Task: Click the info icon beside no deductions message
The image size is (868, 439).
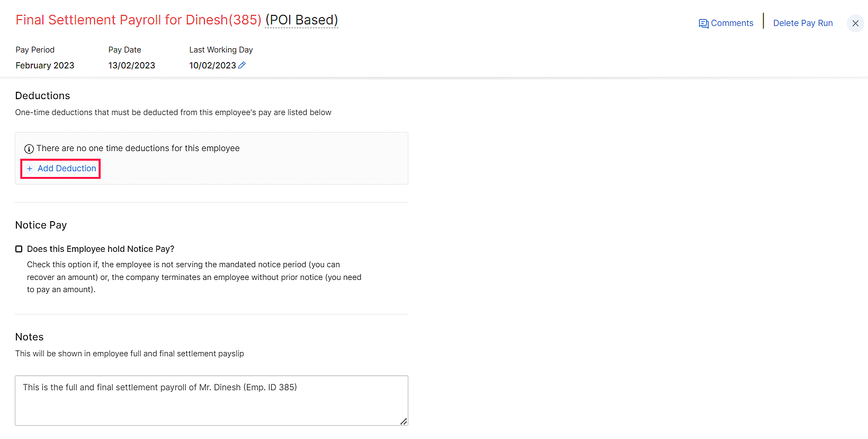Action: coord(29,149)
